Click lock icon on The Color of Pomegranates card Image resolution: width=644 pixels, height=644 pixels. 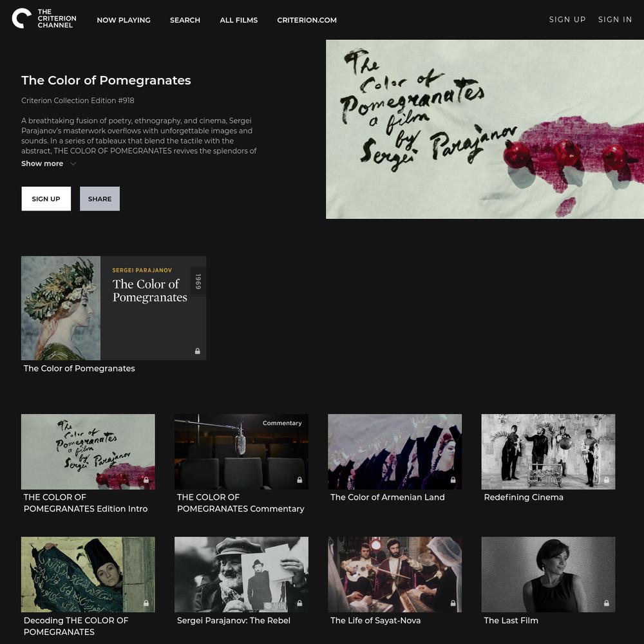[198, 351]
